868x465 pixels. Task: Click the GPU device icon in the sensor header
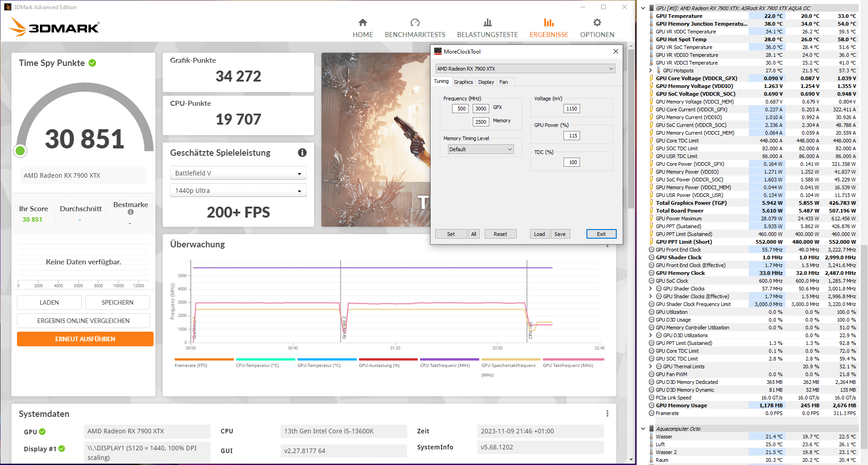[x=651, y=8]
